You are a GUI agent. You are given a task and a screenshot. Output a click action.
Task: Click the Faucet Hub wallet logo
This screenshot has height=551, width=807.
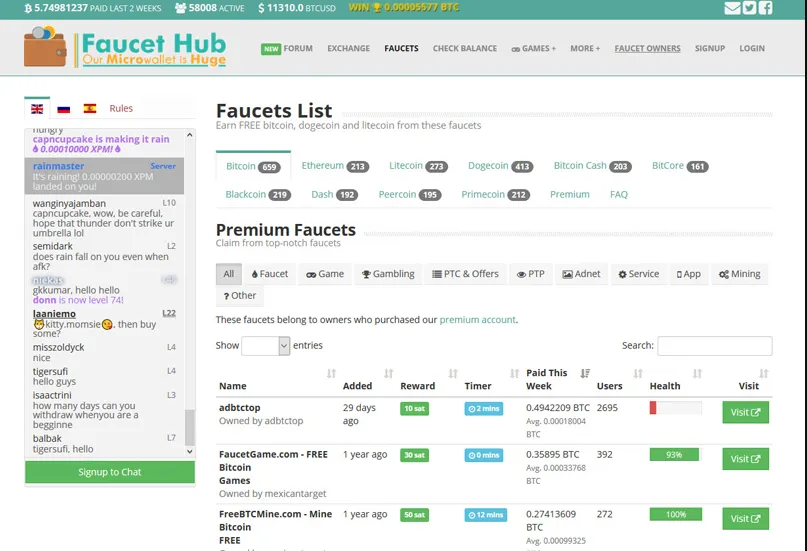125,47
